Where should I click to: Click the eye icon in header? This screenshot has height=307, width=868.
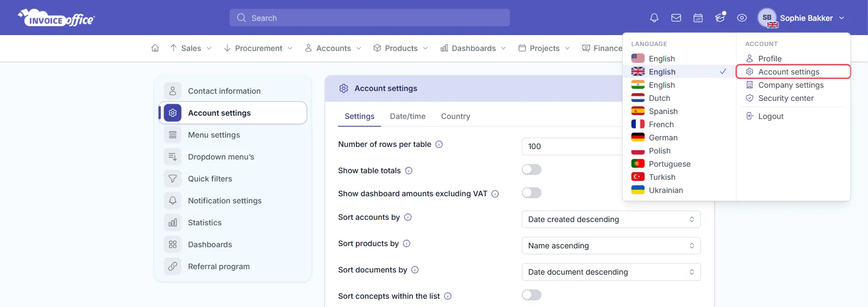pyautogui.click(x=741, y=18)
